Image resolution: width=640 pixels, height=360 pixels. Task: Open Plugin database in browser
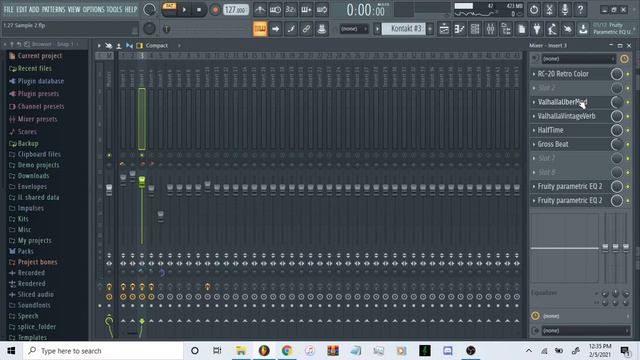[x=40, y=81]
